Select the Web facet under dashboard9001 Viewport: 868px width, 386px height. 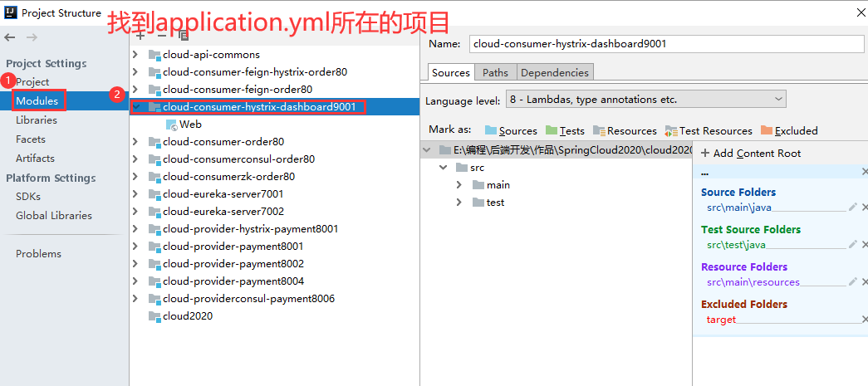[x=184, y=125]
